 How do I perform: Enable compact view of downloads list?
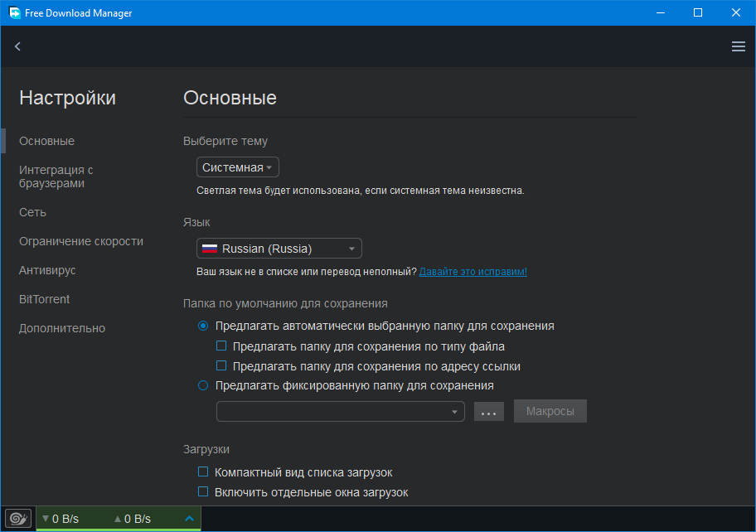pos(203,472)
